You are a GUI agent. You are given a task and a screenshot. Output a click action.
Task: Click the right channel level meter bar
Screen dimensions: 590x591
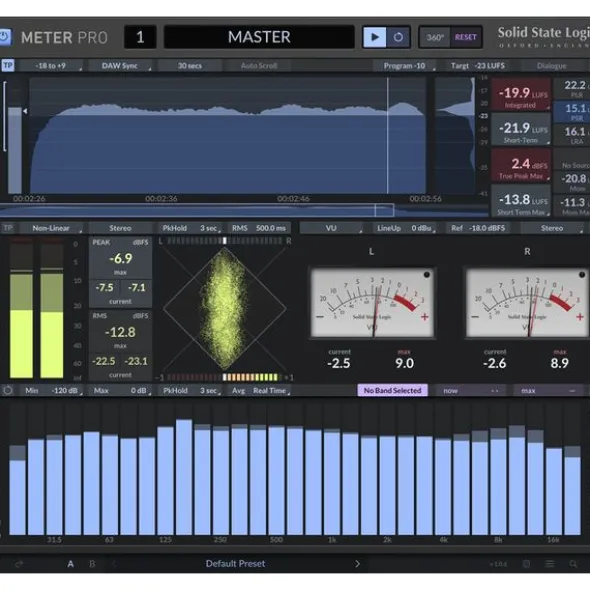52,309
